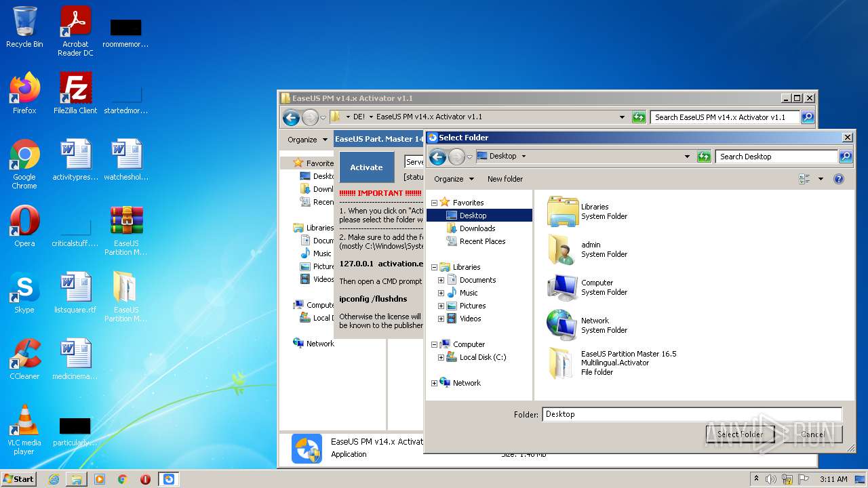Select Network in the Explorer window sidebar
Viewport: 868px width, 488px height.
[x=314, y=344]
